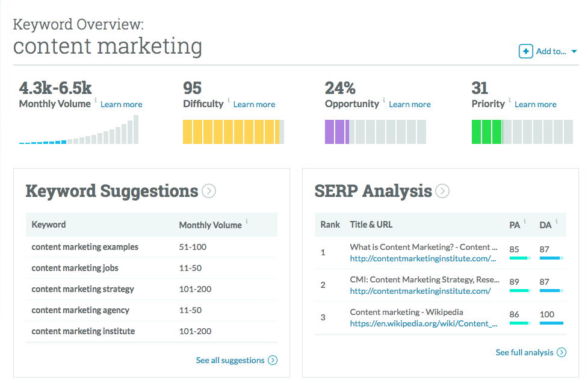This screenshot has height=383, width=588.
Task: Open the Add to dropdown arrow
Action: click(574, 52)
